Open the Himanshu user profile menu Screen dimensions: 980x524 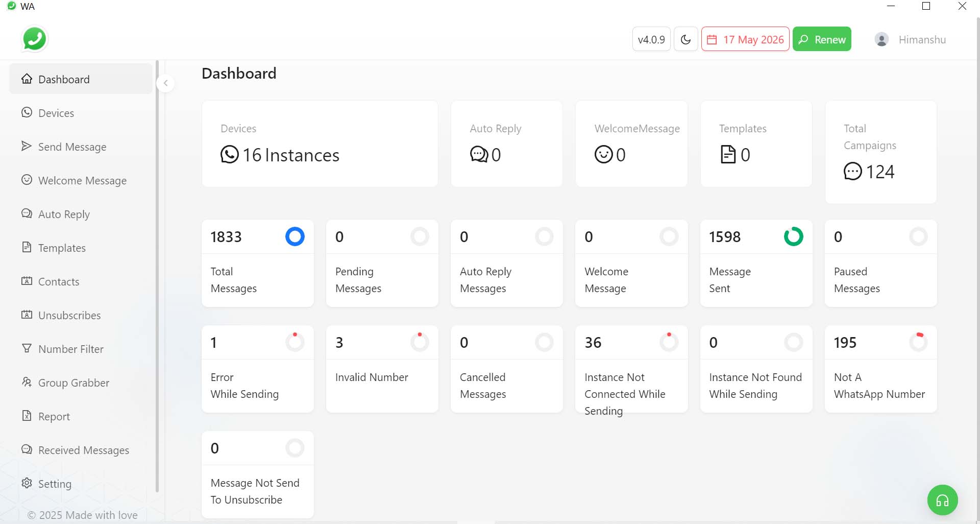(911, 39)
